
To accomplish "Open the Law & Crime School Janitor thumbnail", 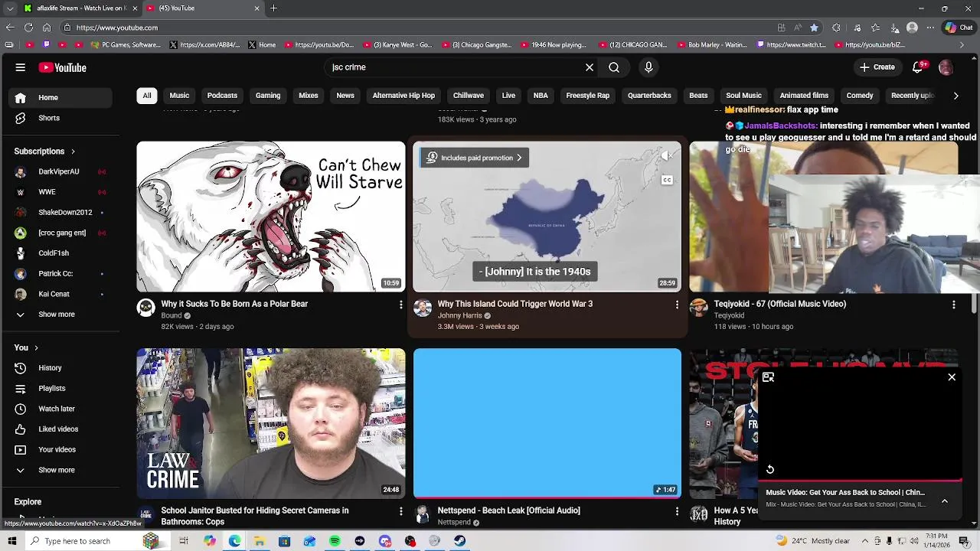I will point(271,423).
